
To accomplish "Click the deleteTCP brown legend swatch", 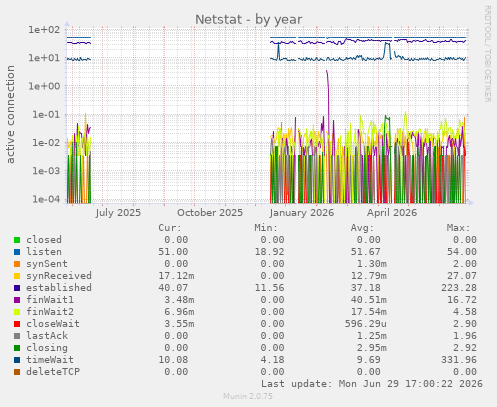I will 17,372.
